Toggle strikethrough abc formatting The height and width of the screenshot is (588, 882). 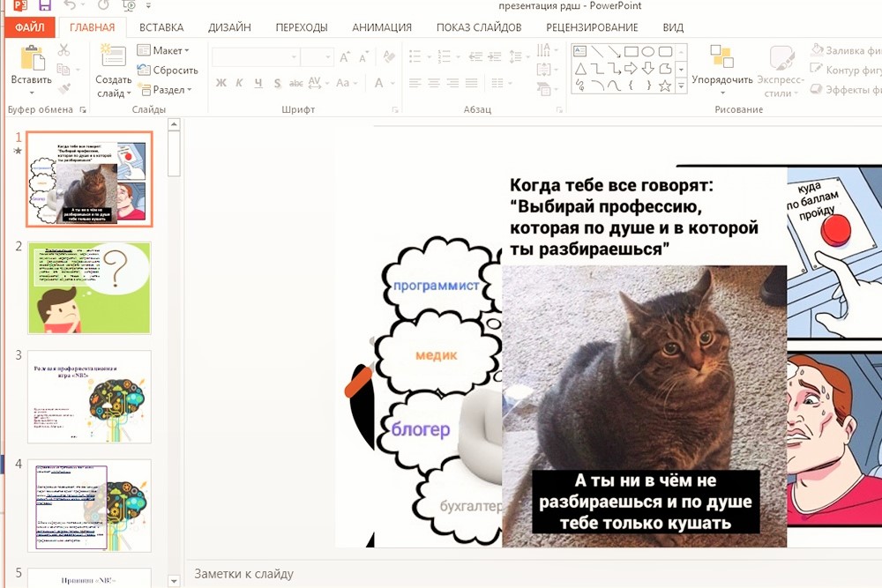pos(295,83)
